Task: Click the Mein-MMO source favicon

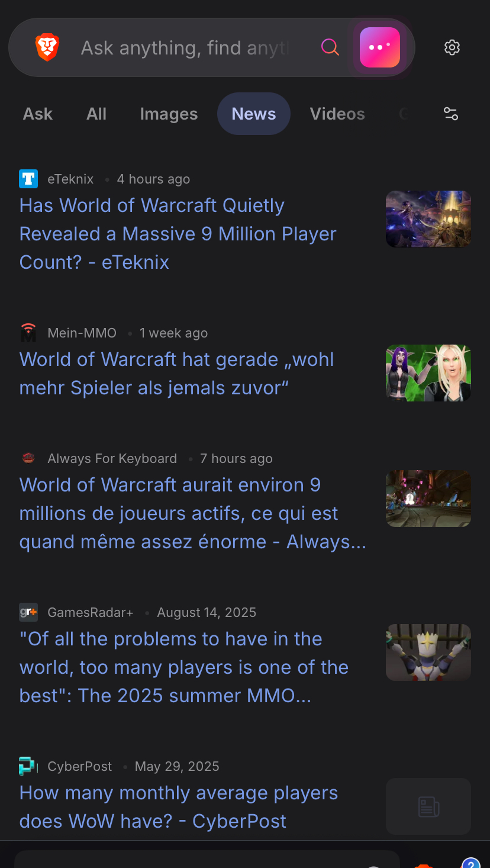Action: (x=28, y=333)
